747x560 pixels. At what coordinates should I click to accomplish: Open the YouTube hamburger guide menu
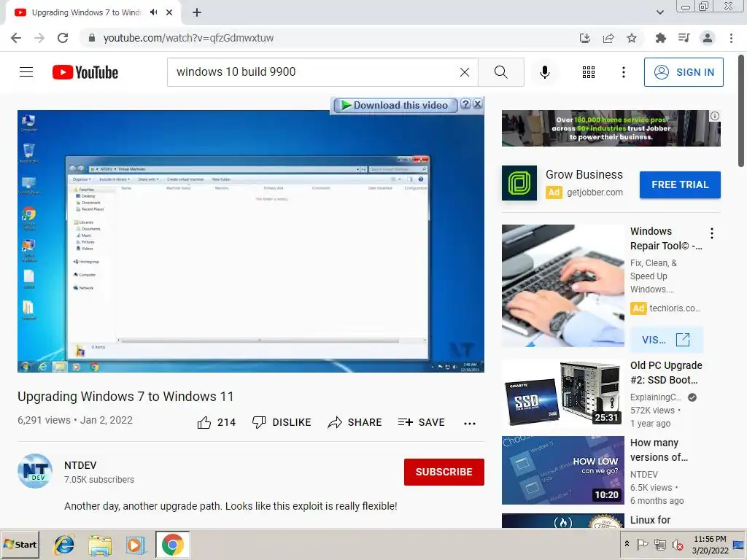(26, 72)
